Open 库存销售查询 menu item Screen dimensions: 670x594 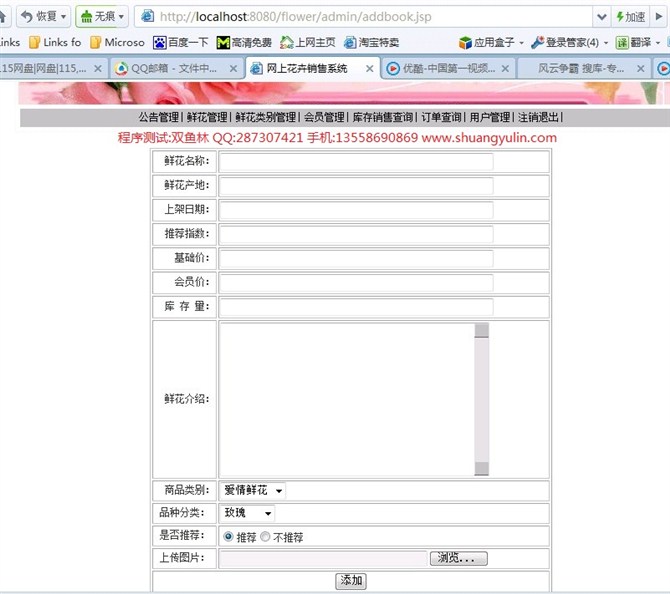[383, 118]
